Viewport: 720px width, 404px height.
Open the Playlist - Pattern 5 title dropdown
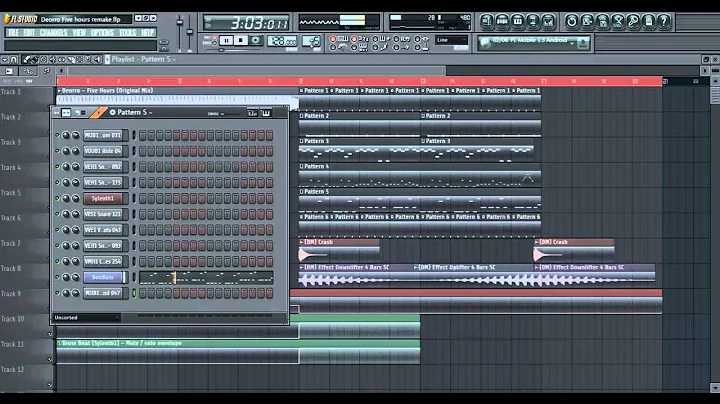143,59
